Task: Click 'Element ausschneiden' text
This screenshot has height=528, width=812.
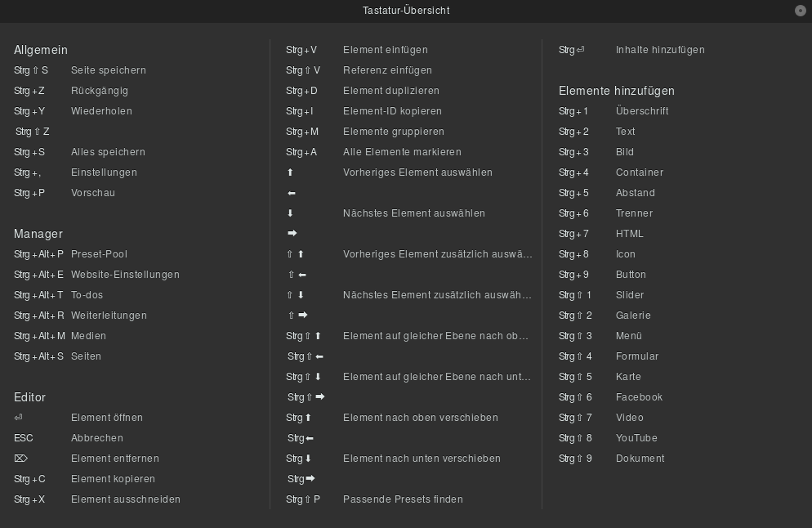Action: 126,499
